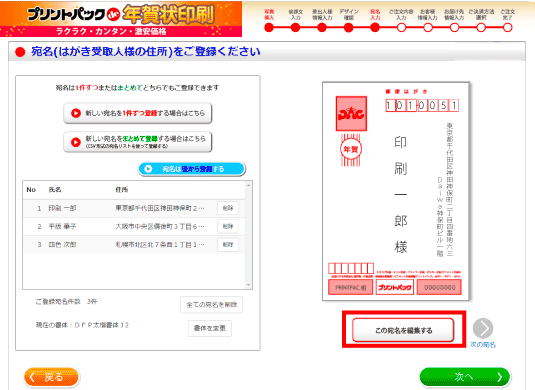Viewport: 535px width, 390px height.
Task: Go to the 挨拶文入力 step circle
Action: (295, 28)
